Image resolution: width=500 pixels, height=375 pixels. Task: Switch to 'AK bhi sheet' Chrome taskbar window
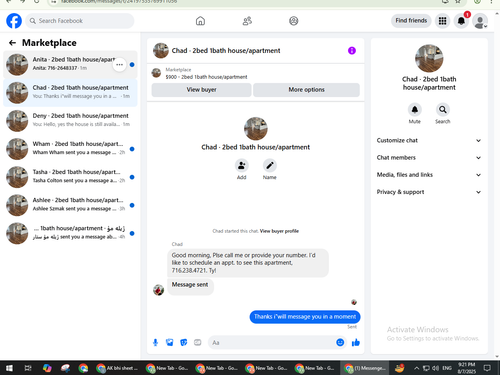[117, 368]
